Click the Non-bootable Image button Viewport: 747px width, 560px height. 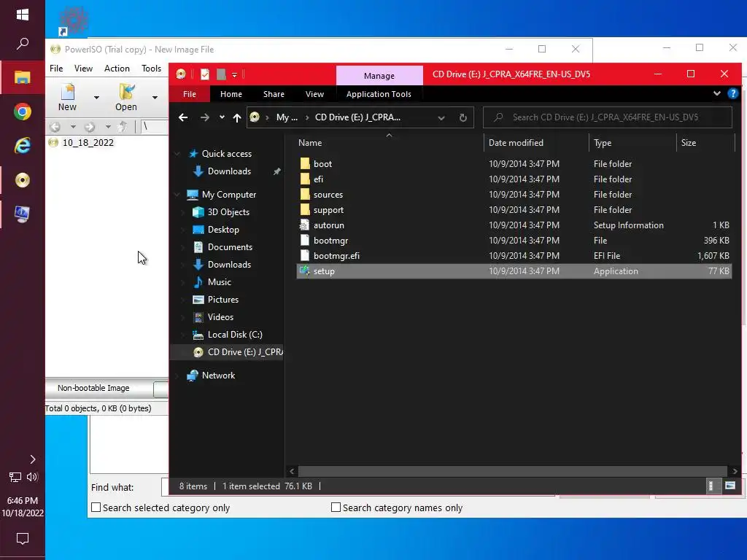(93, 388)
